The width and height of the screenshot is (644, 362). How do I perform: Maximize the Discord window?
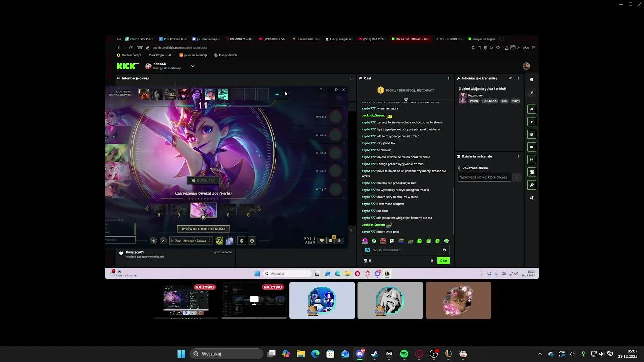(630, 4)
